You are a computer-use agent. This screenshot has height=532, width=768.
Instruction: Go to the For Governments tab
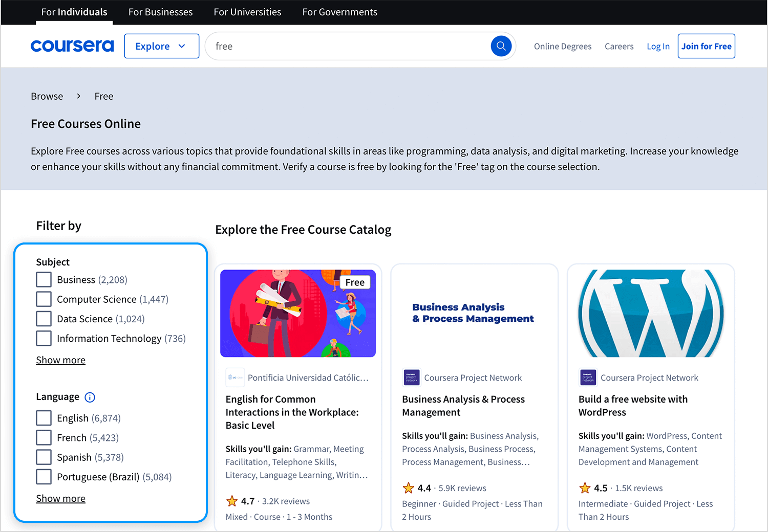tap(340, 12)
